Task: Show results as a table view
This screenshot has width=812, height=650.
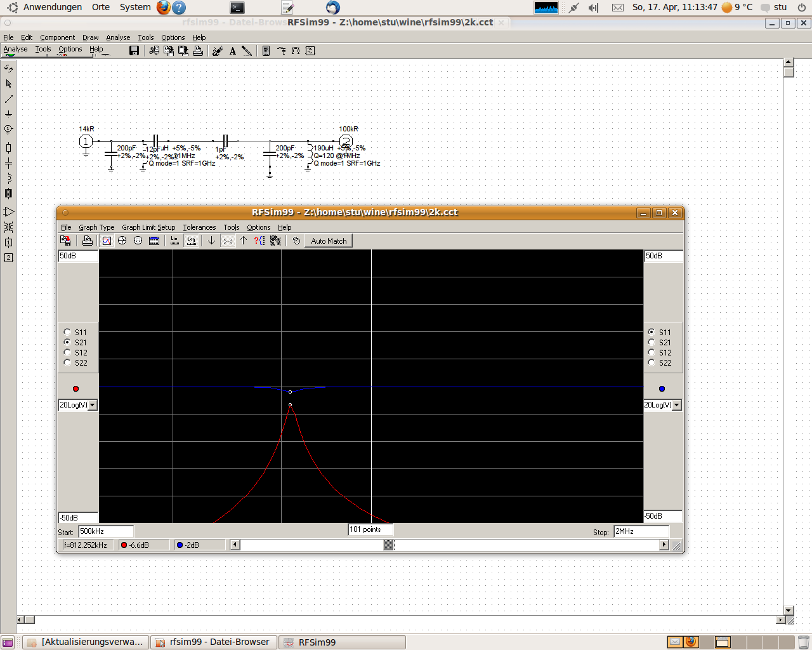Action: pos(154,241)
